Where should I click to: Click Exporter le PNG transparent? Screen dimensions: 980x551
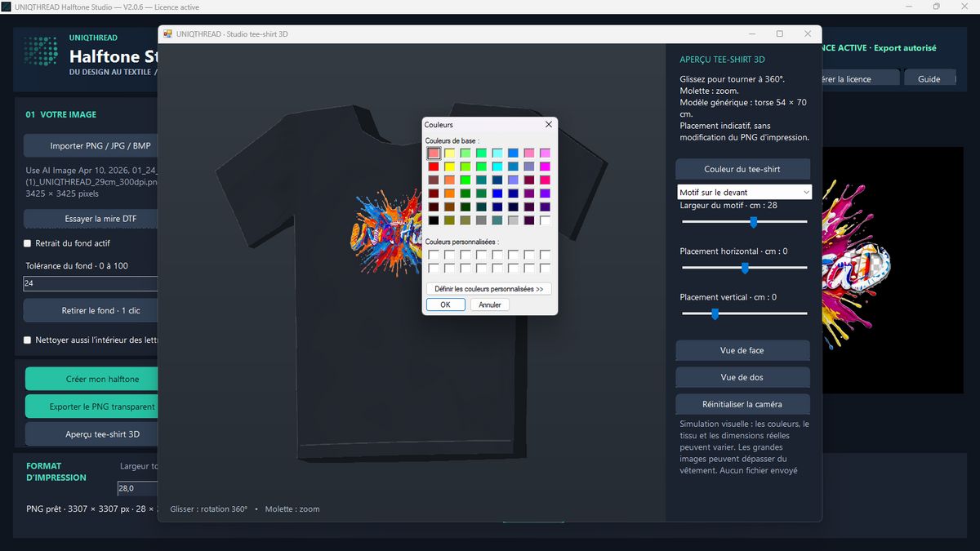click(91, 407)
